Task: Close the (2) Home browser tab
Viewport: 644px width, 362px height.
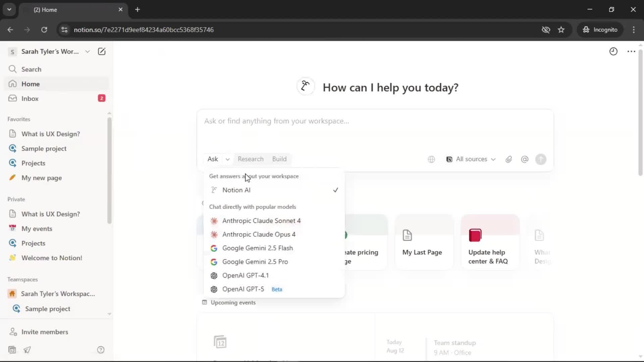Action: click(120, 10)
